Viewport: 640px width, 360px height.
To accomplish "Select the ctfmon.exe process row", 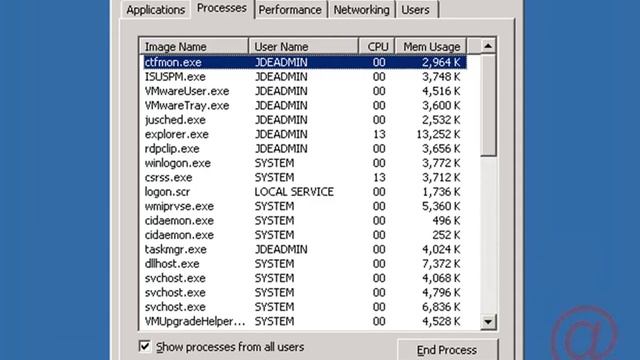I will point(304,62).
